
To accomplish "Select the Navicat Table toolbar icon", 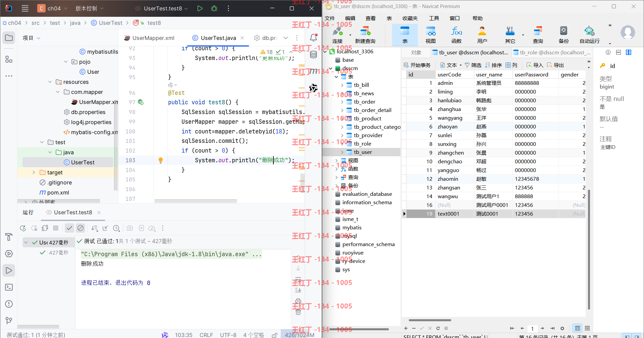I will [405, 35].
